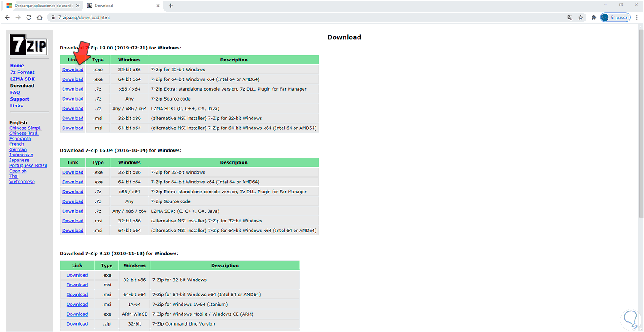This screenshot has height=332, width=644.
Task: Click the 7-ZIP logo in the sidebar
Action: pyautogui.click(x=29, y=44)
